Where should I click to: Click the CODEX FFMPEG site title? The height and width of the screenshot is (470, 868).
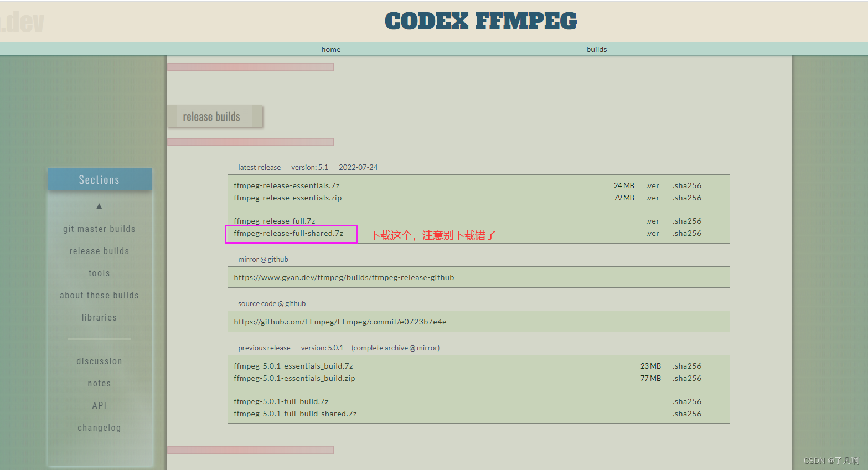[480, 21]
